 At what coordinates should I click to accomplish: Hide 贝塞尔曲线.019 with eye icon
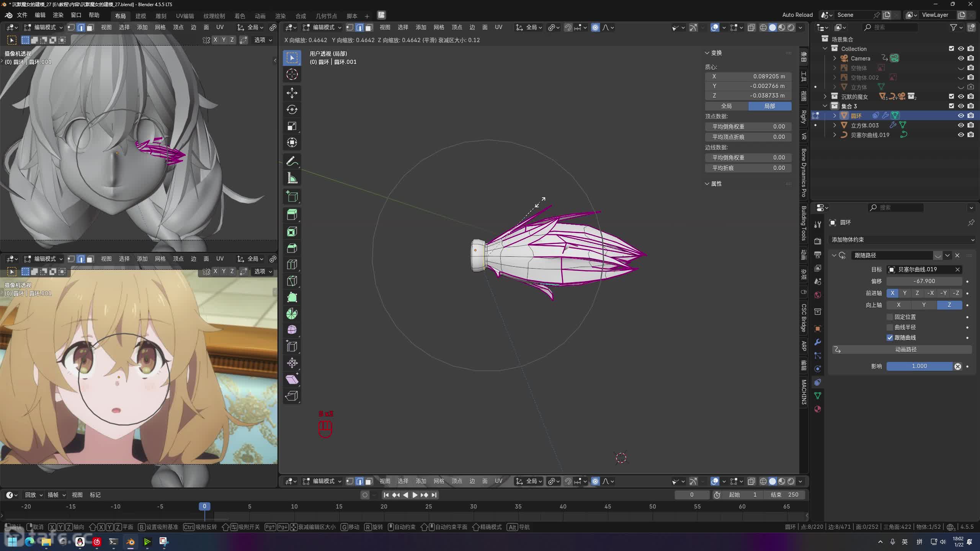(961, 135)
